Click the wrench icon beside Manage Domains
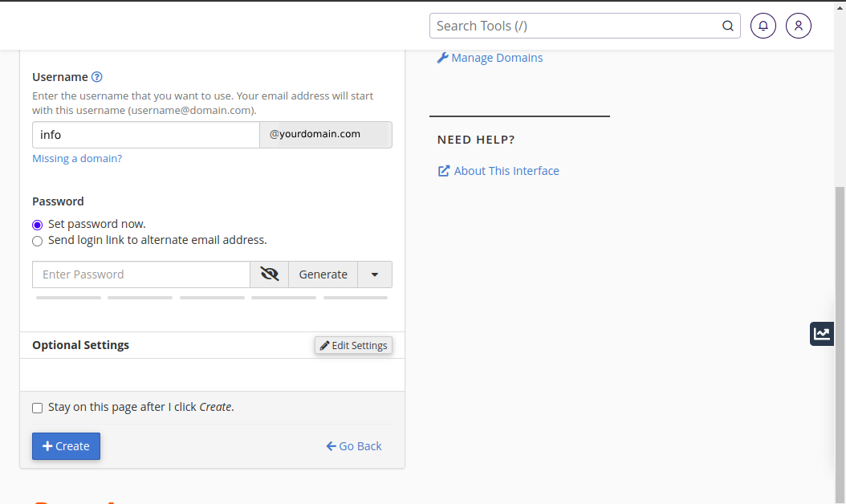The width and height of the screenshot is (846, 504). [x=442, y=58]
